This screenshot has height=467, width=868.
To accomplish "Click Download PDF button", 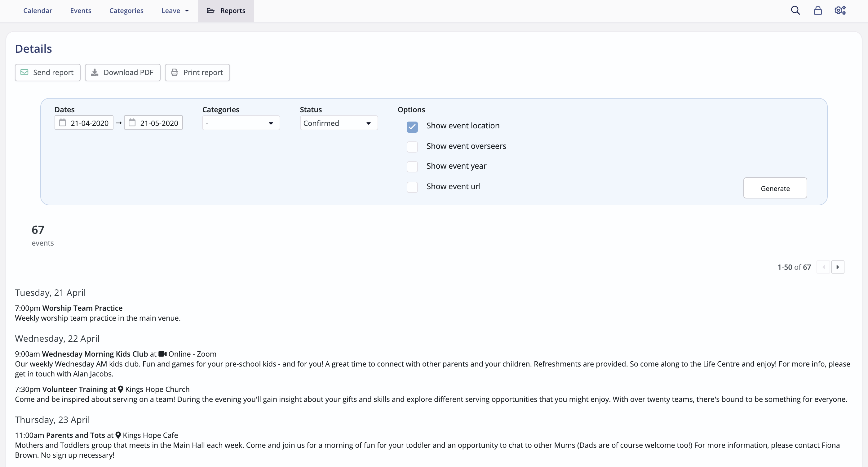I will (123, 73).
